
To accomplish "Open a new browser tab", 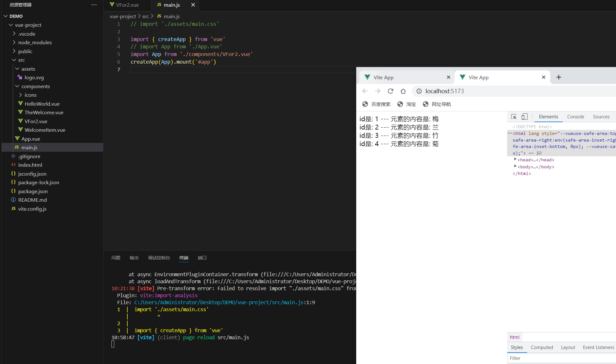I will click(559, 77).
